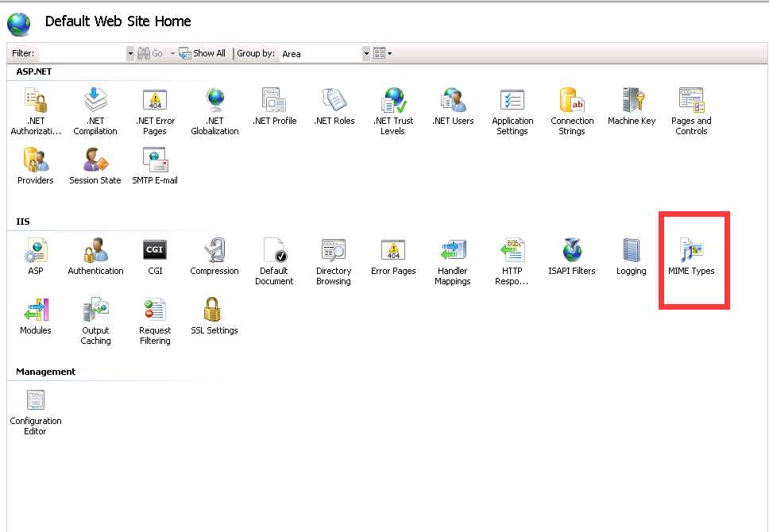Screen dimensions: 769x532
Task: Open the Request Filtering feature
Action: [x=155, y=321]
